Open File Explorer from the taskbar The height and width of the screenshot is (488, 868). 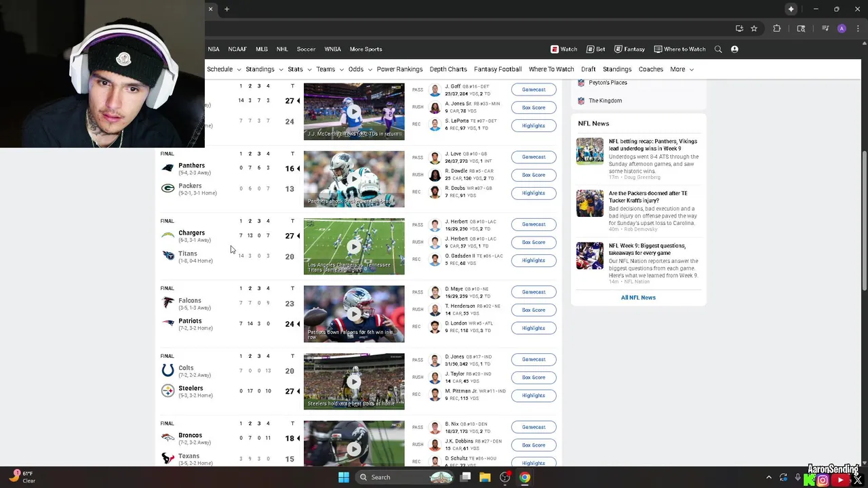pos(485,477)
